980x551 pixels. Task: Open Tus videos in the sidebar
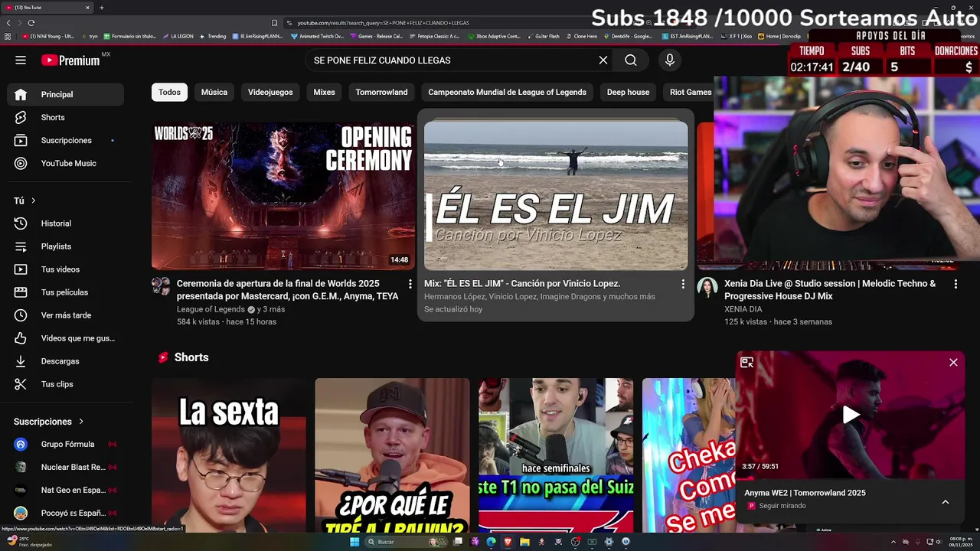(66, 269)
